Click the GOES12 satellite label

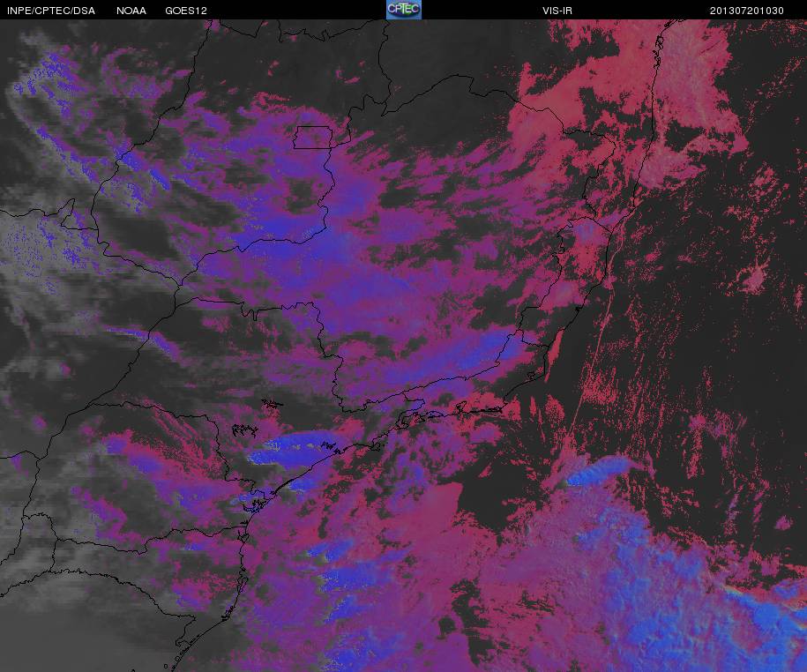tap(186, 11)
